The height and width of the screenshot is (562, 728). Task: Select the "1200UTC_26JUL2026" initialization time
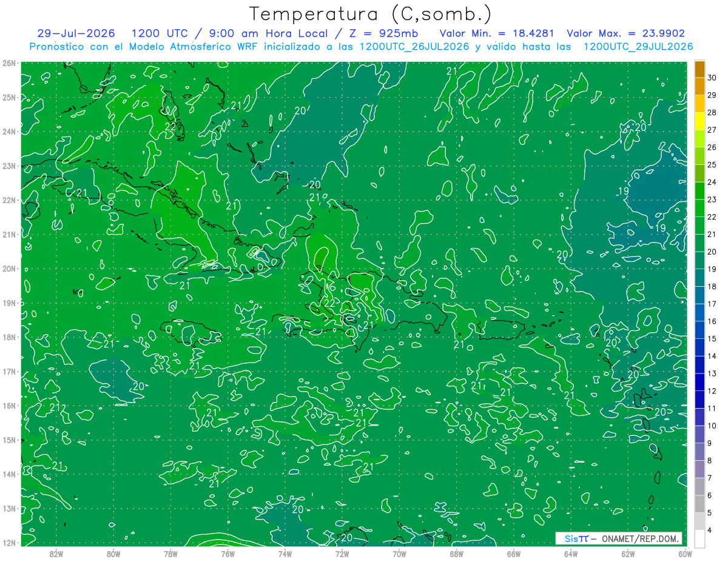414,46
